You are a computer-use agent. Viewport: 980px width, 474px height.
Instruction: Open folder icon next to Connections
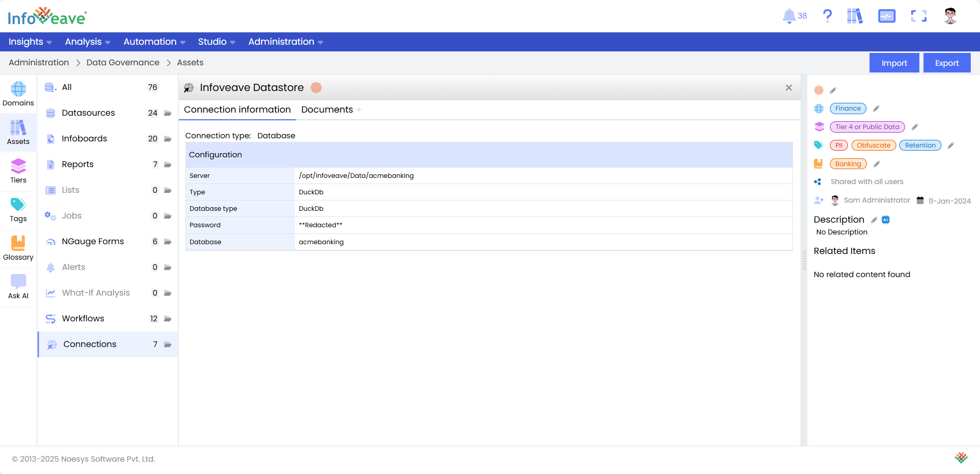(168, 344)
